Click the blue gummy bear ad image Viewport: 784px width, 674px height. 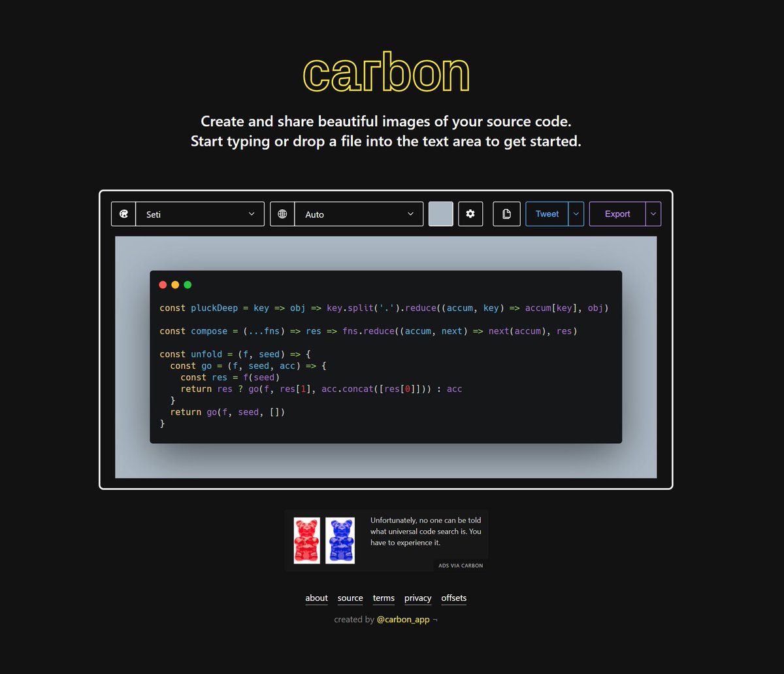[340, 541]
